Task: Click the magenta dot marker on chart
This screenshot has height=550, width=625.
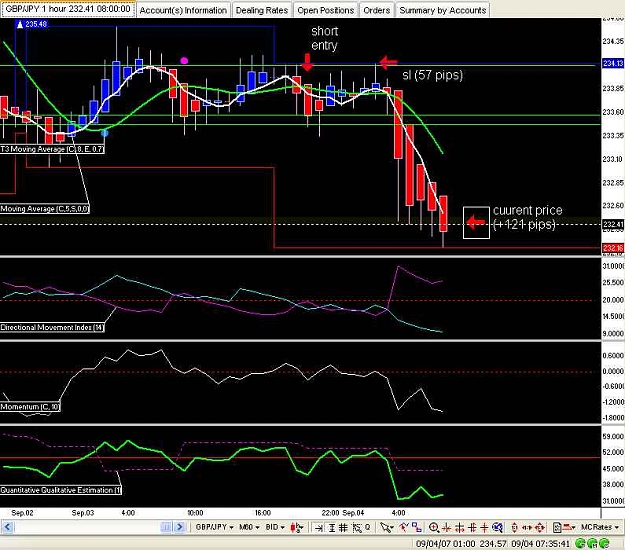Action: coord(184,61)
